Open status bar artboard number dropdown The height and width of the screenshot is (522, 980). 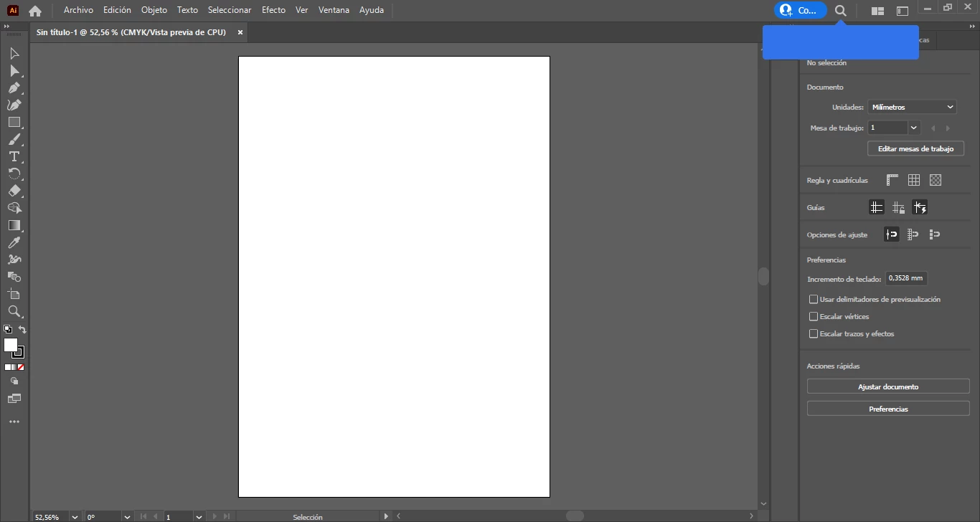[x=199, y=517]
